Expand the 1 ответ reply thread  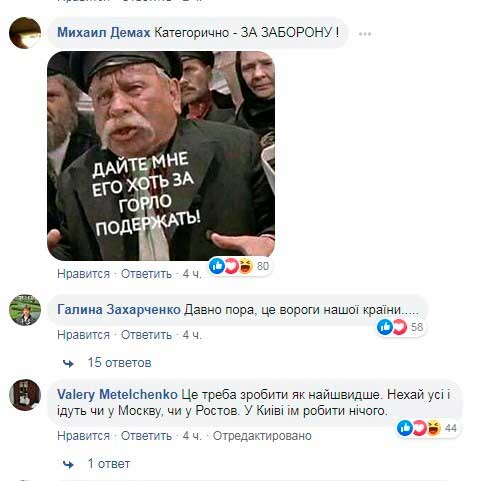pyautogui.click(x=109, y=464)
